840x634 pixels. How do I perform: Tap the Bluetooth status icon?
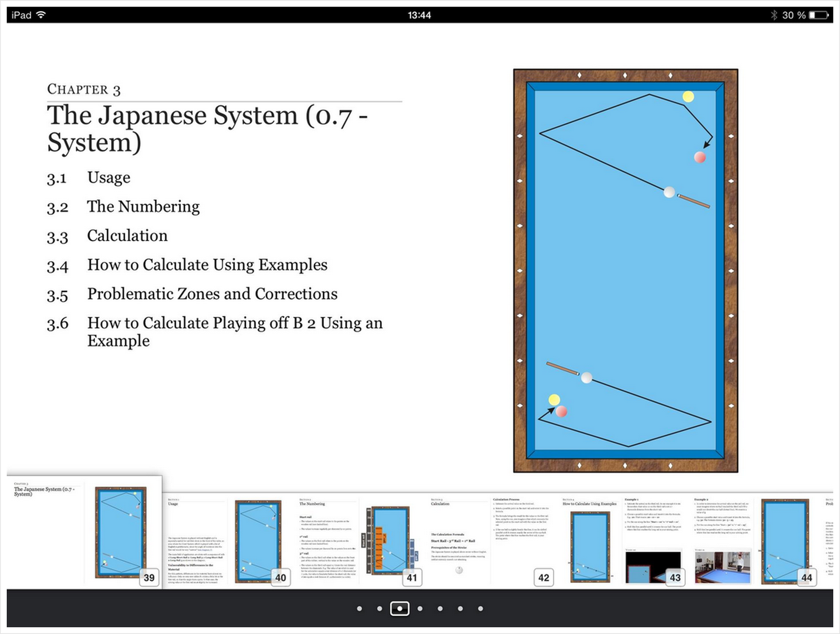[x=774, y=15]
